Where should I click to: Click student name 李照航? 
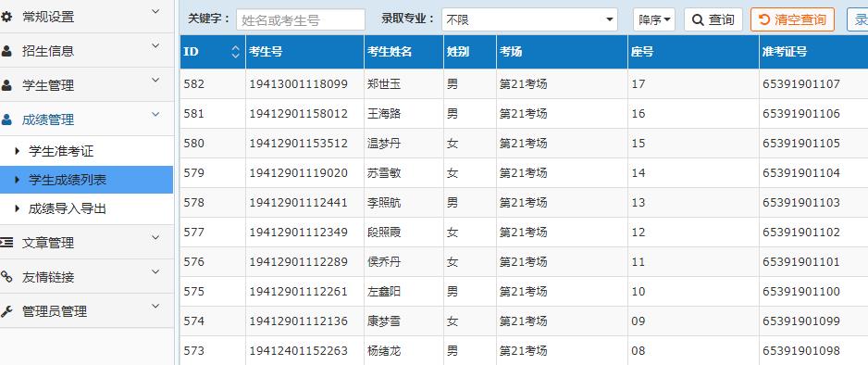(384, 203)
